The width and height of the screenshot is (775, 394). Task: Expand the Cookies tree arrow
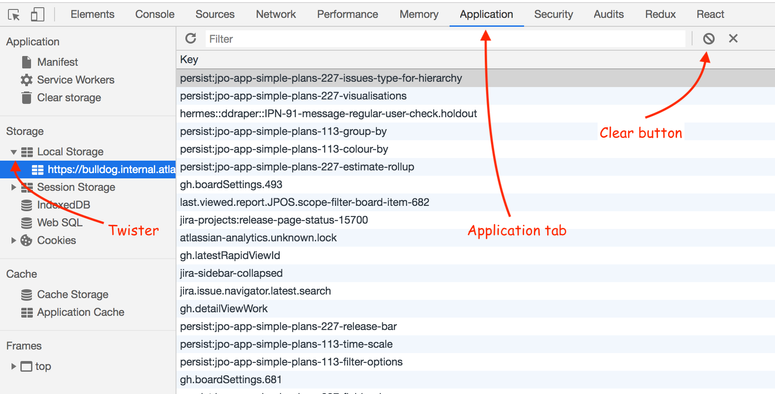(14, 240)
